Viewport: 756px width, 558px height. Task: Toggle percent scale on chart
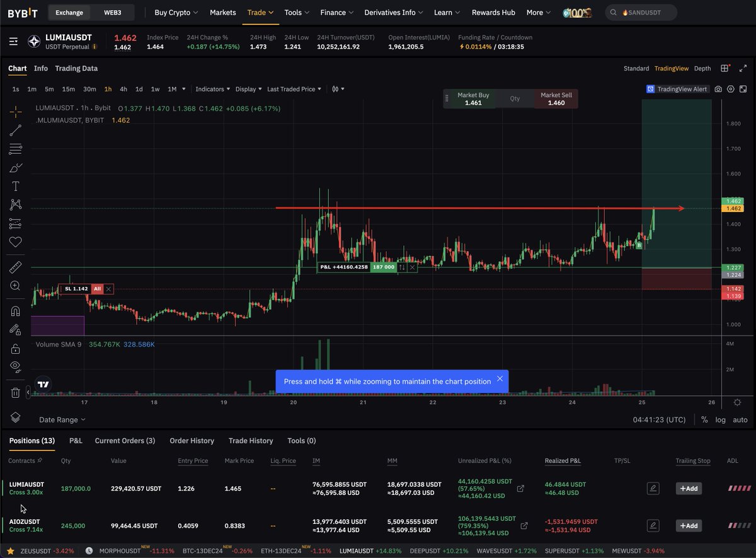coord(704,419)
